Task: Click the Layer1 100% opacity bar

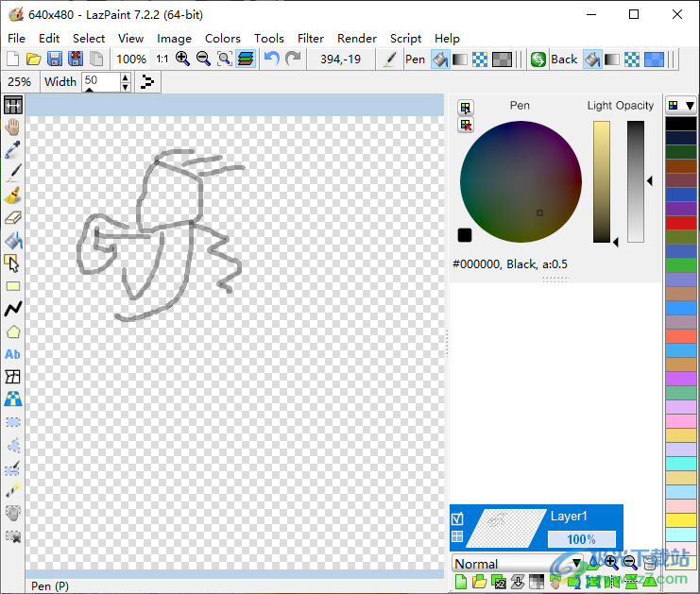Action: pos(581,539)
